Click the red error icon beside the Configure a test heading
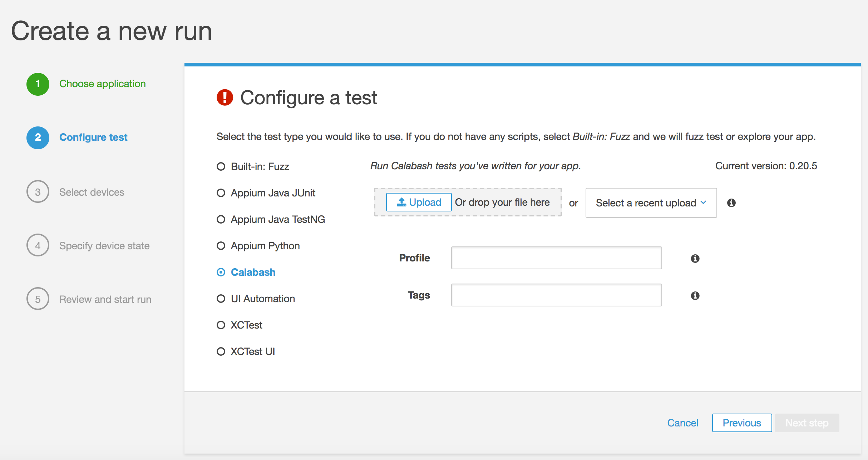This screenshot has width=868, height=460. (x=225, y=97)
